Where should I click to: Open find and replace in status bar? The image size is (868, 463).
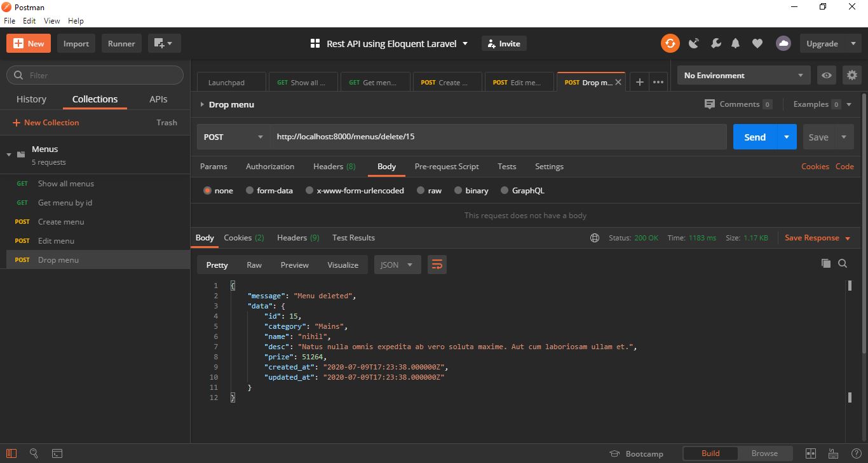(34, 453)
